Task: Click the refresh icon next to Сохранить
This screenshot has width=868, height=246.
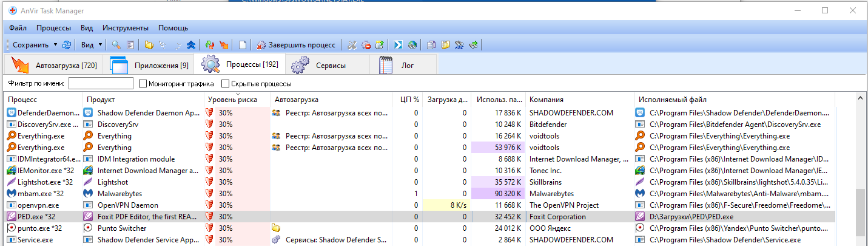Action: click(x=67, y=45)
